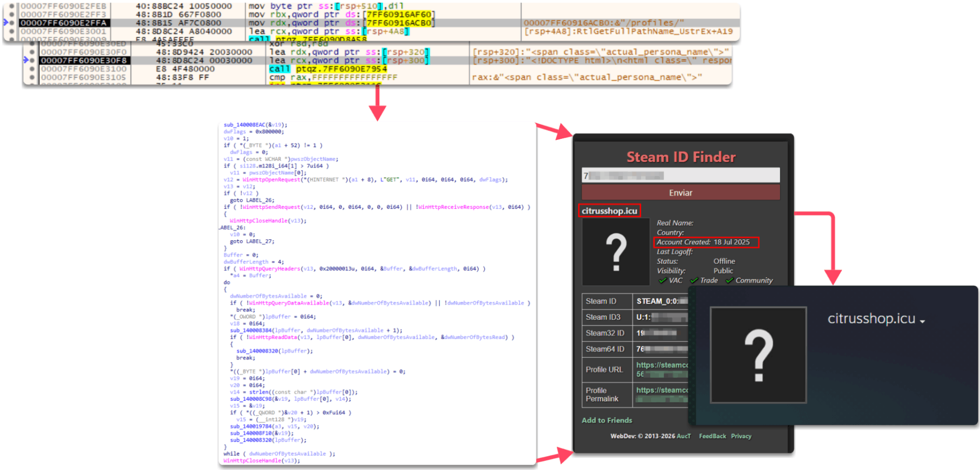This screenshot has width=980, height=470.
Task: Toggle breakpoint dot at address 00007FF6090E30F8
Action: point(32,60)
